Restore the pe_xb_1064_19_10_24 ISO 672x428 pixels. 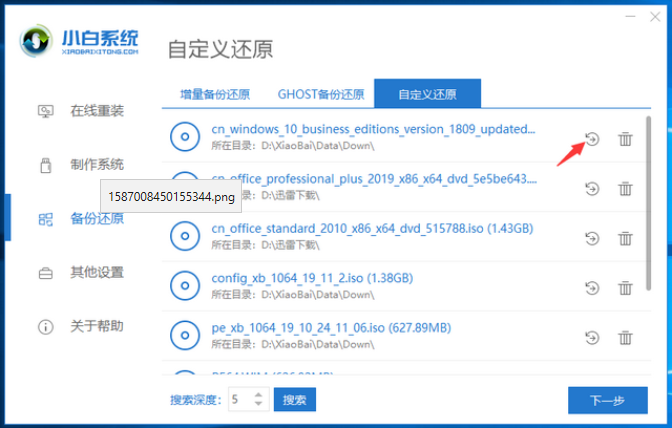(592, 337)
